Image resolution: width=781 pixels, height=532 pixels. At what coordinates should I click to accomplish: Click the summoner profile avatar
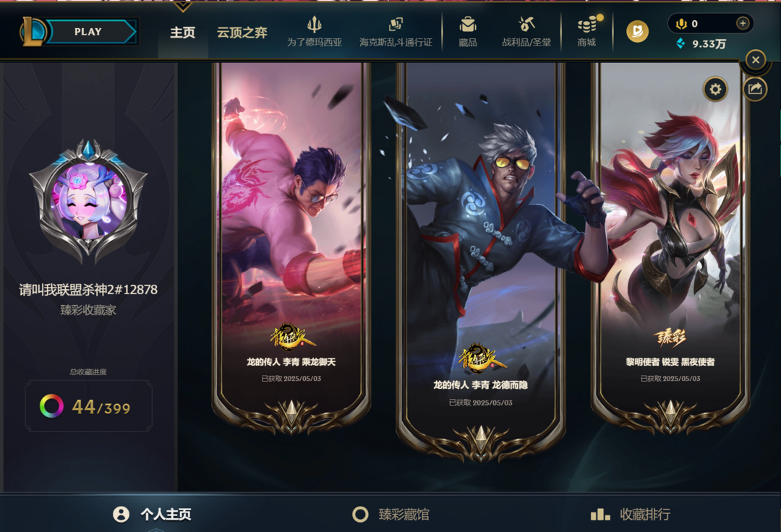pos(89,201)
